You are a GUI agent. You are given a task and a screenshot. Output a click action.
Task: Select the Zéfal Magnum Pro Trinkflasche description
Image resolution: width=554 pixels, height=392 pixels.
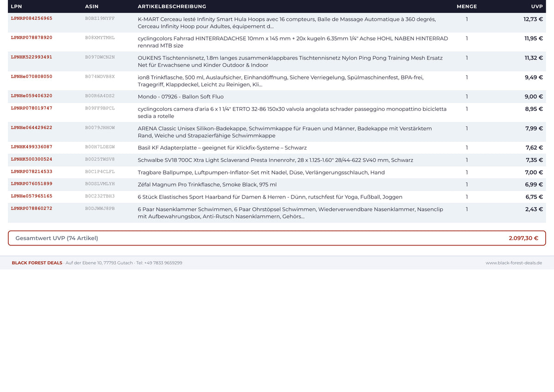coord(207,185)
